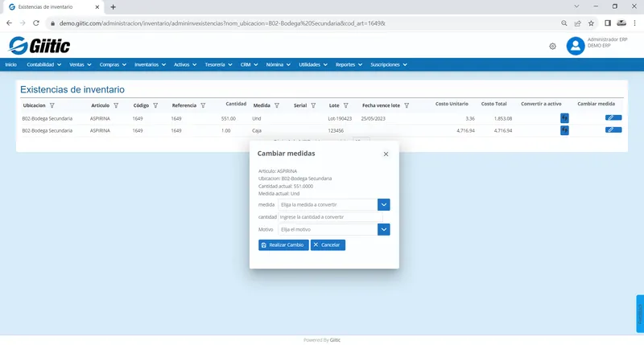Filter the Referencia column
Screen dimensions: 644x345
[203, 105]
